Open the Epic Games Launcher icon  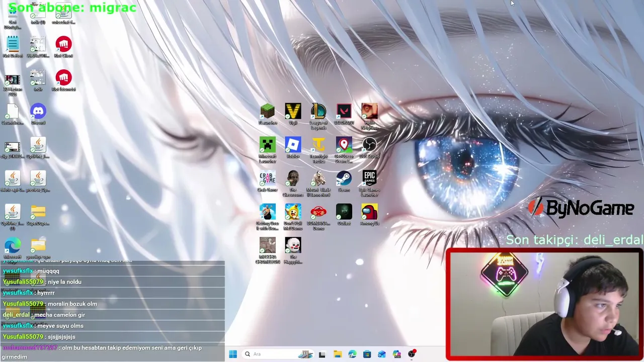point(369,178)
